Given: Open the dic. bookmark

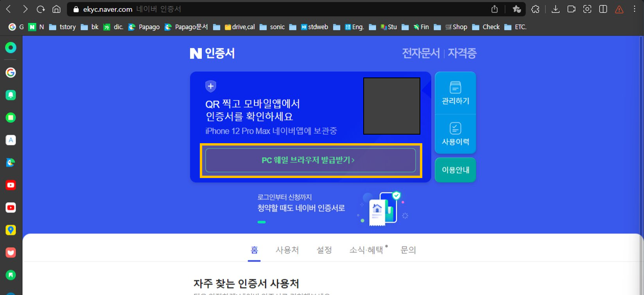Looking at the screenshot, I should 113,27.
